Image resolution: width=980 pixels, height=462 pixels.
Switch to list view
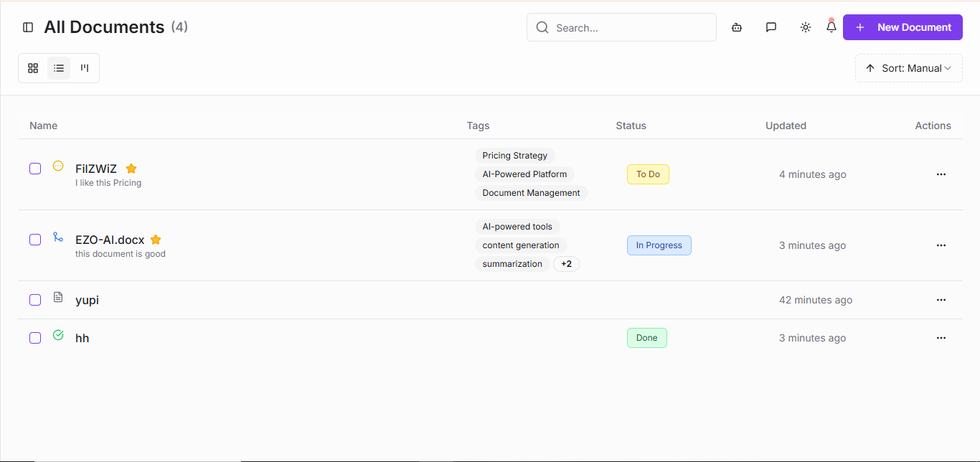point(59,68)
